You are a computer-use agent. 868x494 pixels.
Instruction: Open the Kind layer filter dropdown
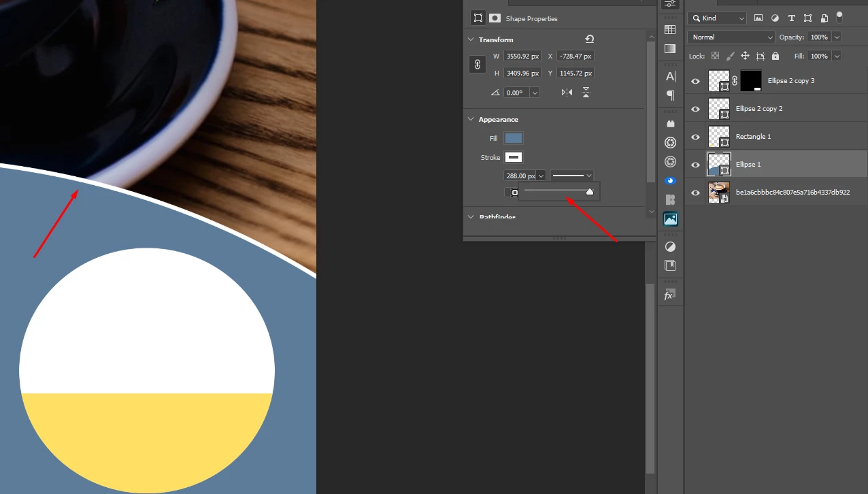coord(716,18)
